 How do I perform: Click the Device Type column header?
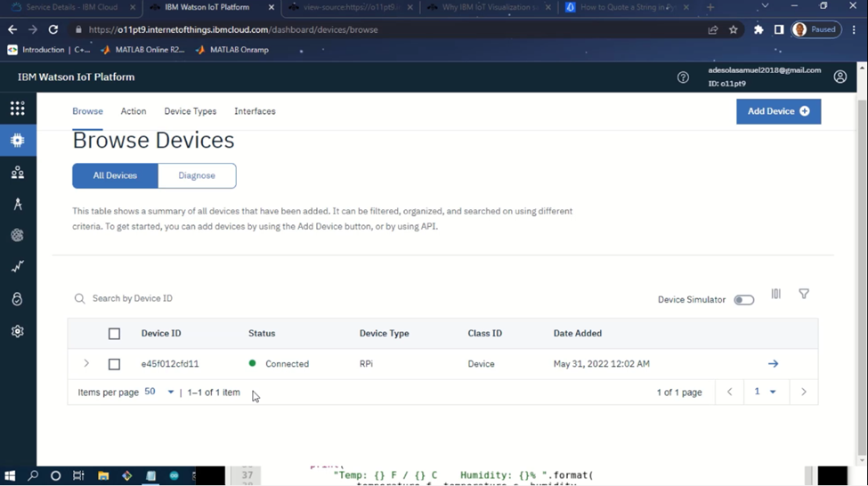click(385, 333)
